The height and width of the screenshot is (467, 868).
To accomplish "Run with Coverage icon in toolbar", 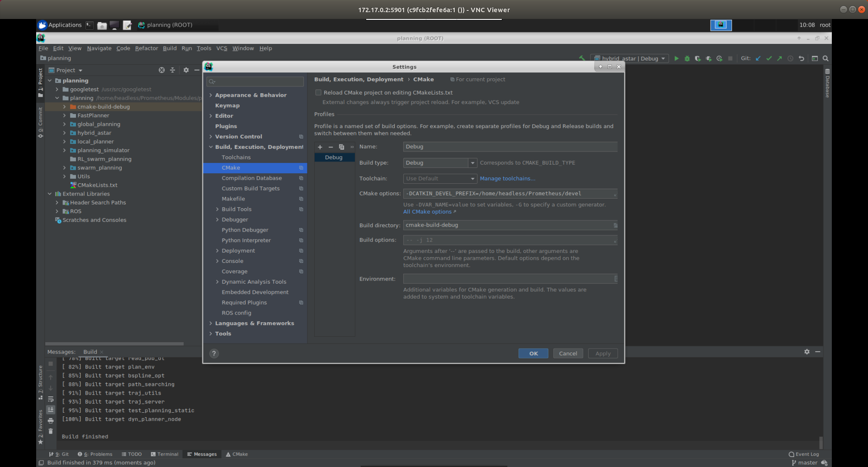I will pyautogui.click(x=698, y=58).
